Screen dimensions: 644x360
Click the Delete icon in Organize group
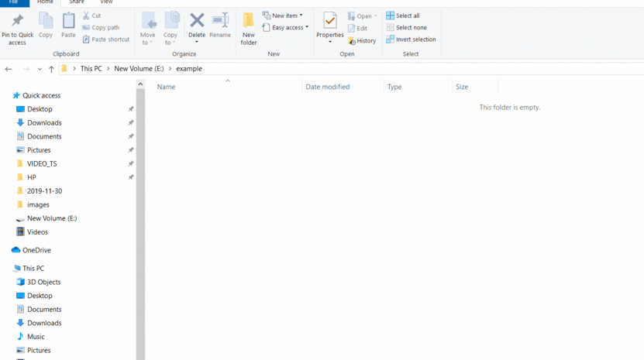point(197,21)
